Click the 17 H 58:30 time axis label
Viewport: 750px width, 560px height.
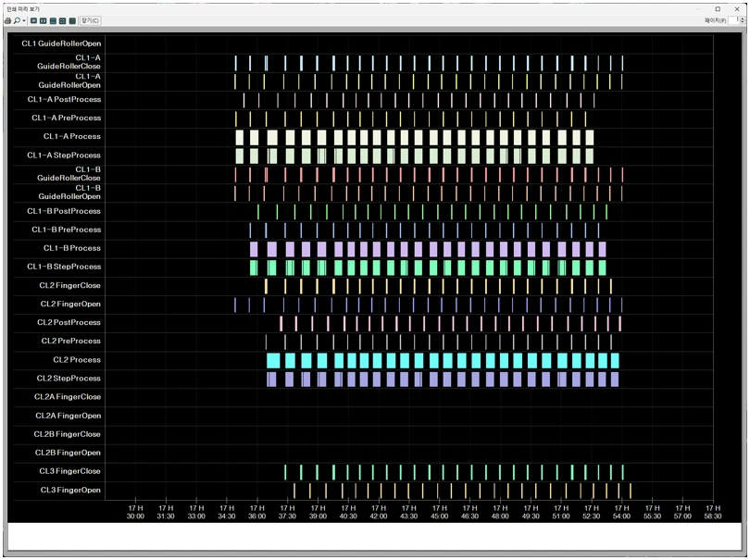point(713,512)
